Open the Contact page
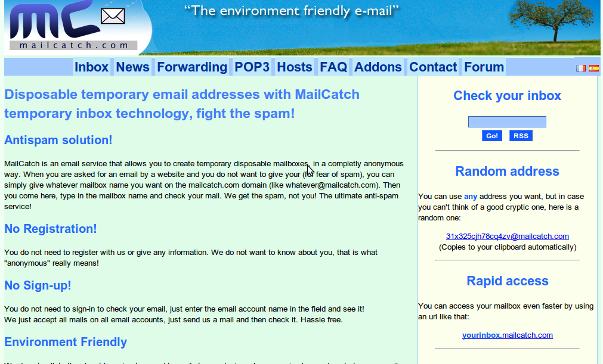The image size is (603, 364). 433,67
